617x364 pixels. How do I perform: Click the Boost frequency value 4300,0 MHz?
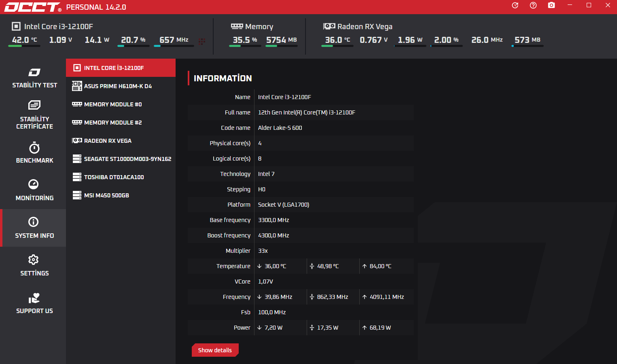[274, 235]
